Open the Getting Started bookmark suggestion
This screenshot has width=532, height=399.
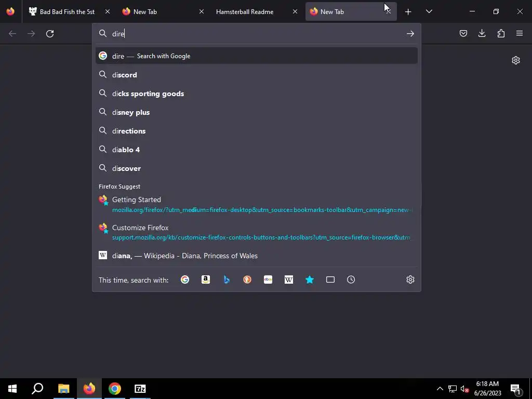click(x=257, y=205)
